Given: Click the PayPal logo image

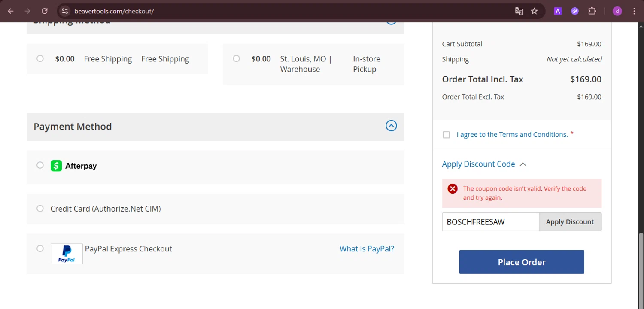Looking at the screenshot, I should coord(67,254).
